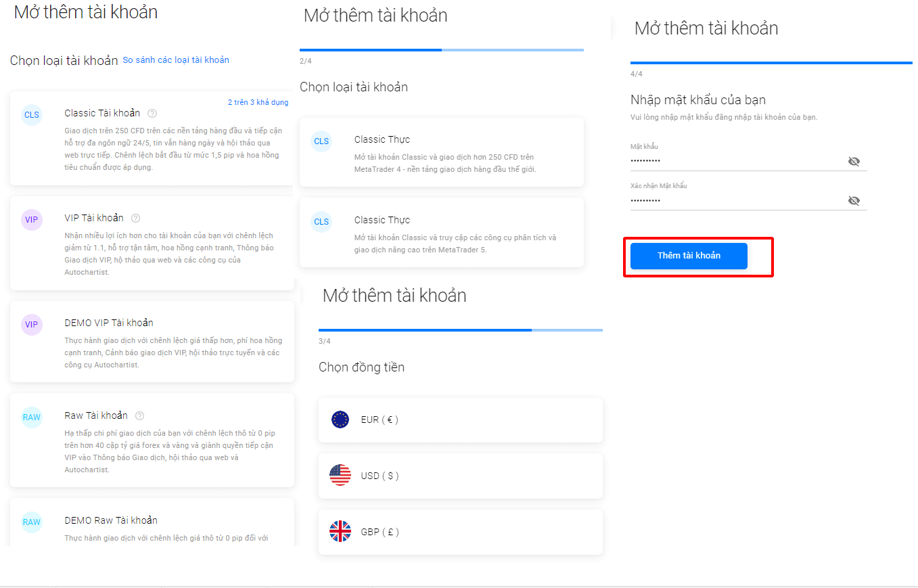
Task: Click the 2 trên 3 khả dụng label
Action: point(258,102)
